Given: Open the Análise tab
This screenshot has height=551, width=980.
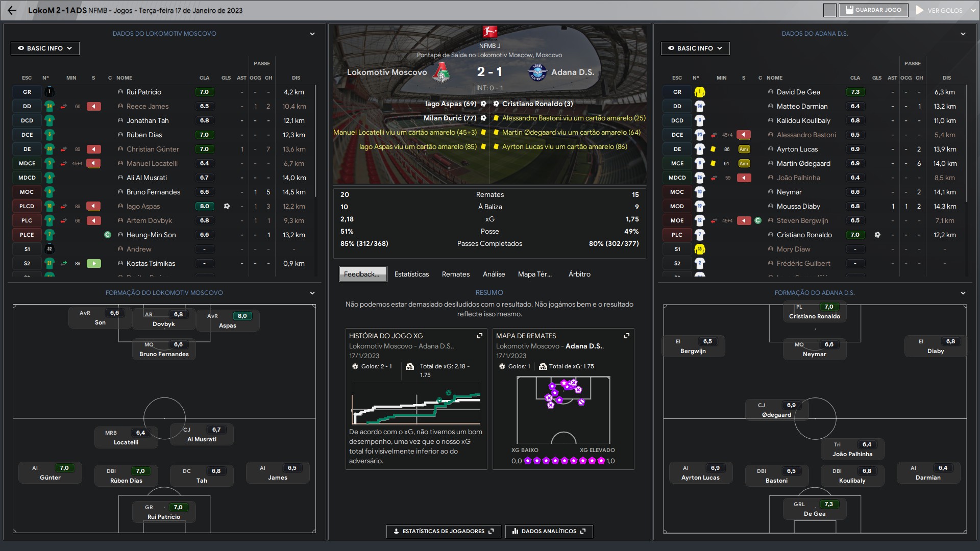Looking at the screenshot, I should coord(494,274).
